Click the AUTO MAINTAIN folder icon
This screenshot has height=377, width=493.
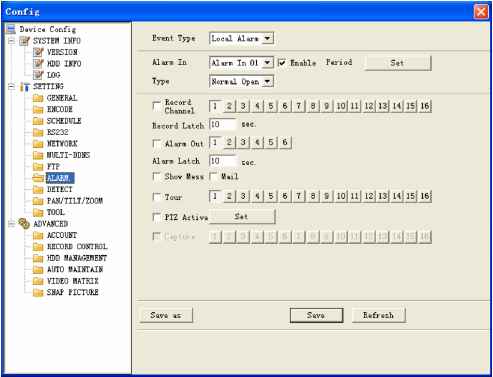click(x=38, y=269)
